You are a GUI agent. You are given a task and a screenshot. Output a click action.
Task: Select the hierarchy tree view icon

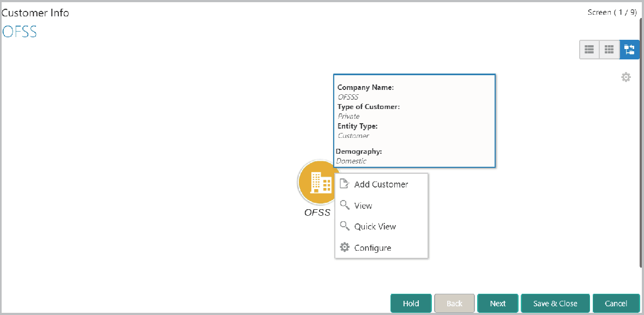click(629, 50)
